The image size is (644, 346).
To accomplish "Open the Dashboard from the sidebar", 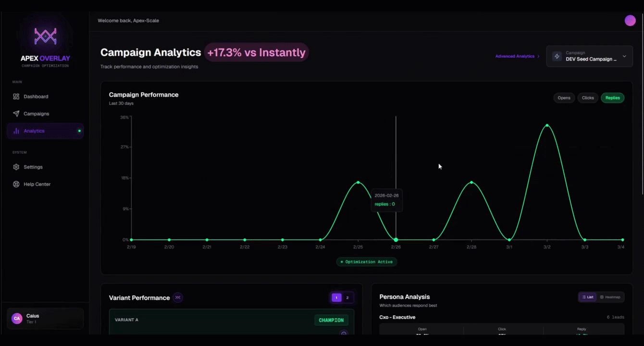I will [x=36, y=96].
